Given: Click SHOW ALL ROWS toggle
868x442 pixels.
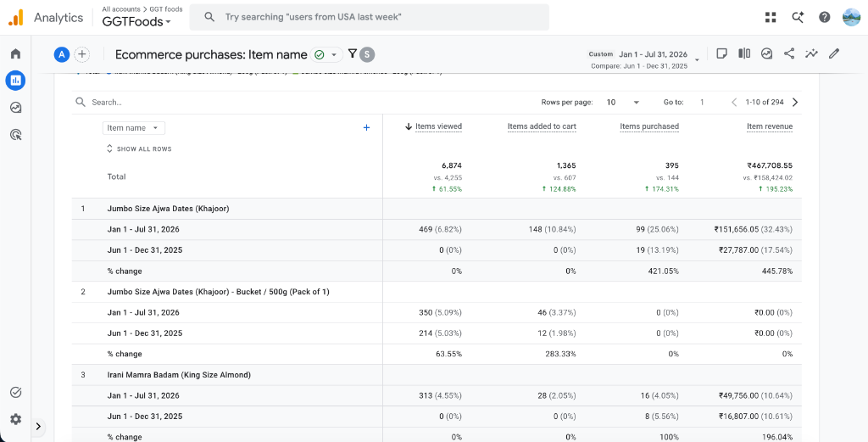Looking at the screenshot, I should [x=139, y=149].
